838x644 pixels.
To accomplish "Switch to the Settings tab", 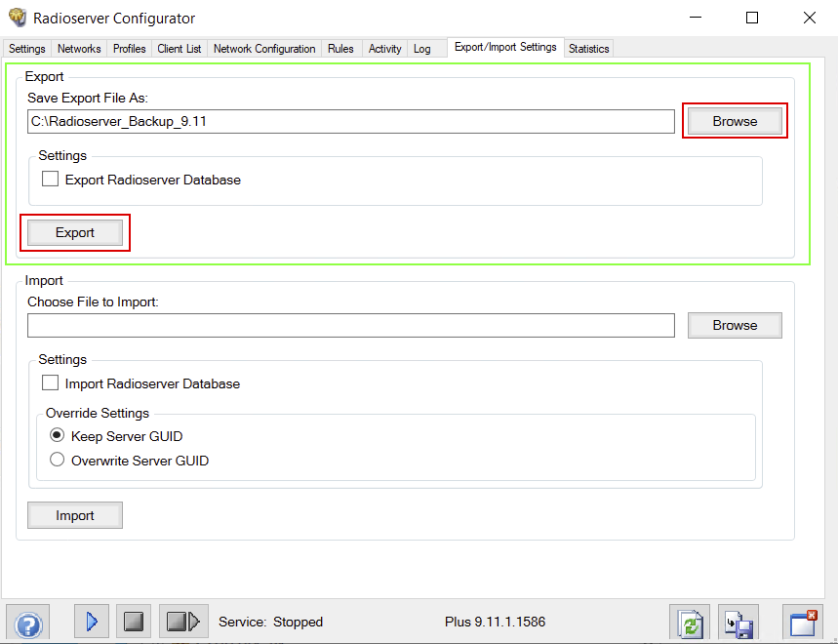I will click(x=26, y=49).
